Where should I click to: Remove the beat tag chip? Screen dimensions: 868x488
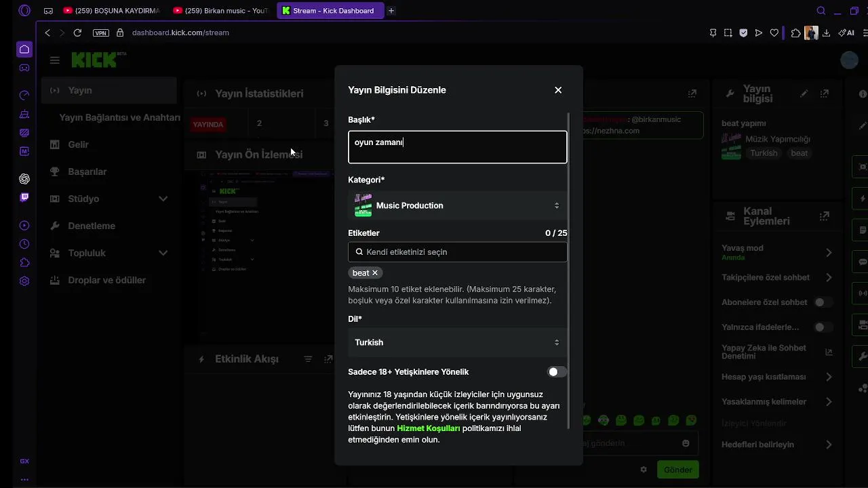click(x=375, y=272)
